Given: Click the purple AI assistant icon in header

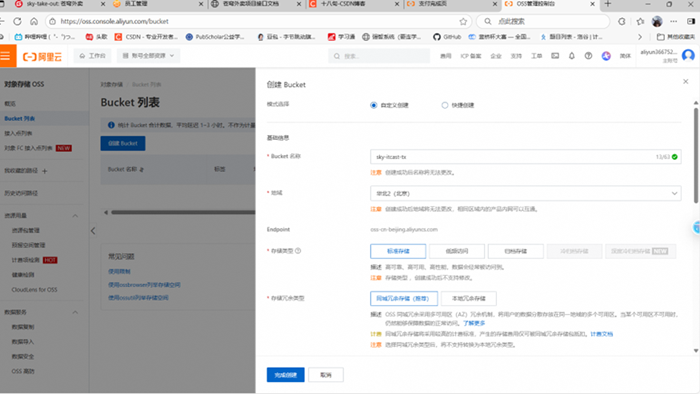Looking at the screenshot, I should 606,56.
